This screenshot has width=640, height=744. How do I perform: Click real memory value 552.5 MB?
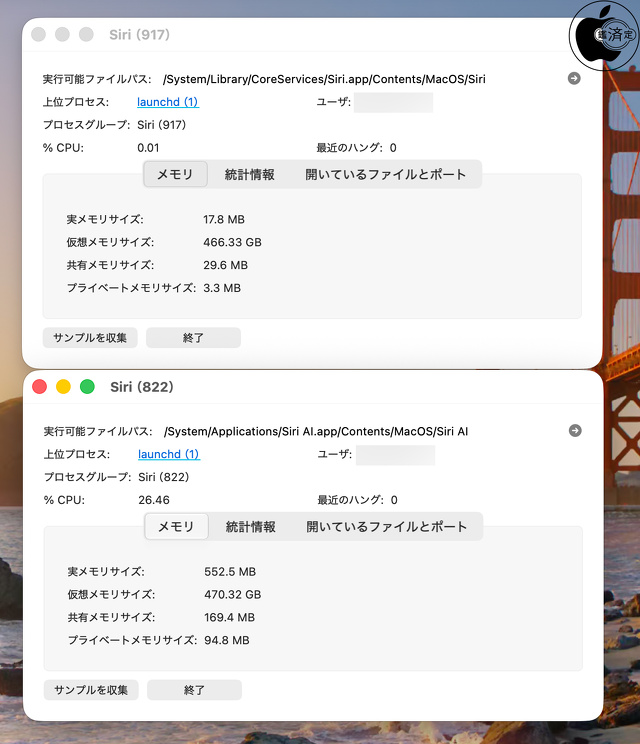coord(230,571)
